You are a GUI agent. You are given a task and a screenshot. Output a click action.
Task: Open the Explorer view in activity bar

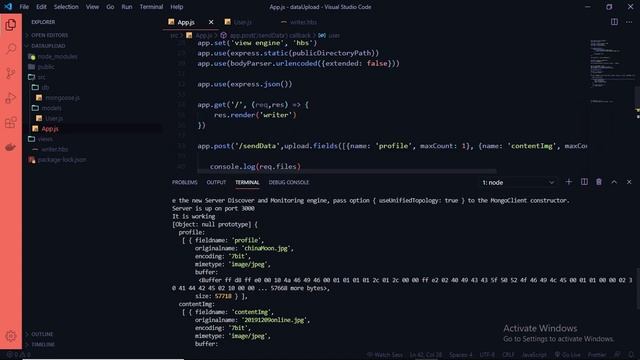11,25
